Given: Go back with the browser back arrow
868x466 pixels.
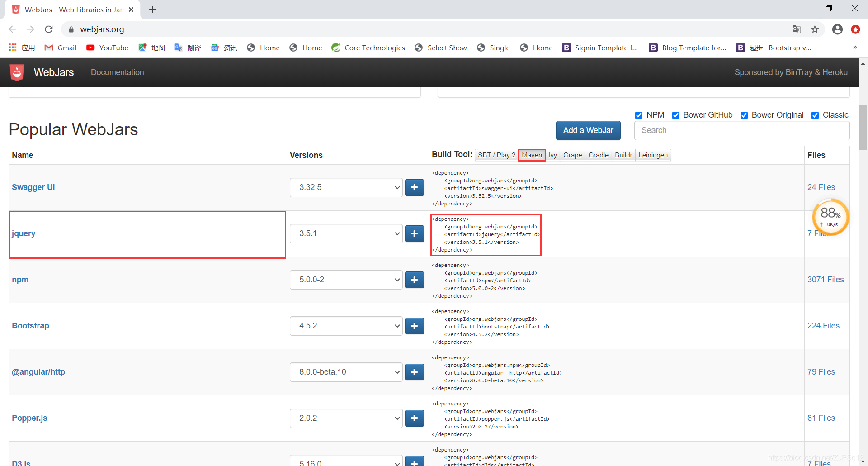Looking at the screenshot, I should pos(13,29).
